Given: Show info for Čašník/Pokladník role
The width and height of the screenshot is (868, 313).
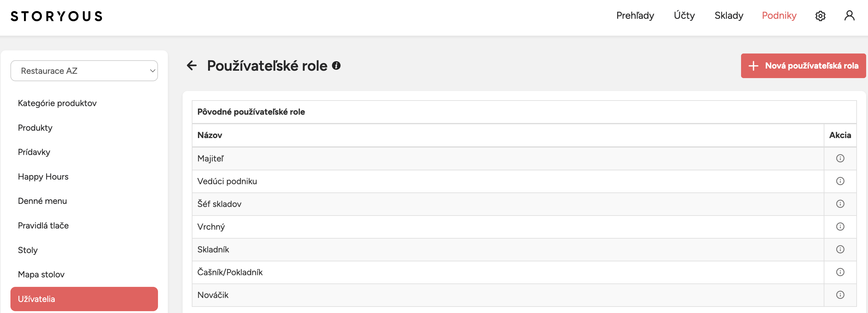Looking at the screenshot, I should coord(840,272).
